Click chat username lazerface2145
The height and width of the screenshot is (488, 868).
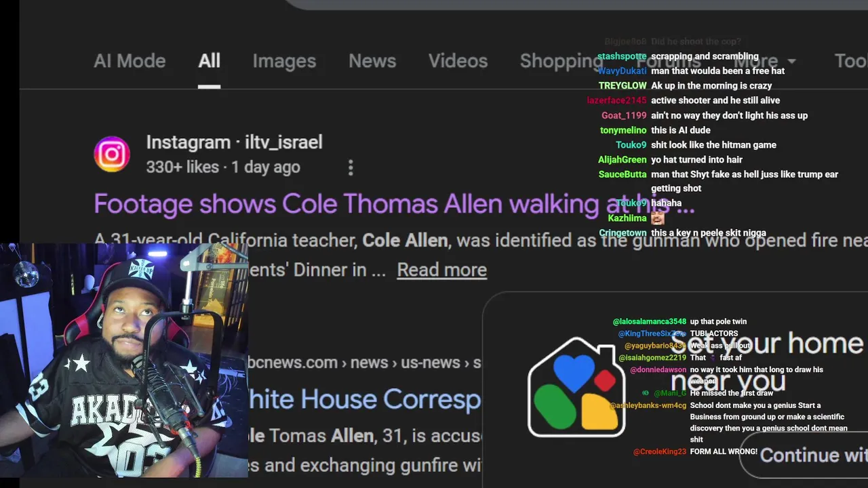[x=616, y=100]
